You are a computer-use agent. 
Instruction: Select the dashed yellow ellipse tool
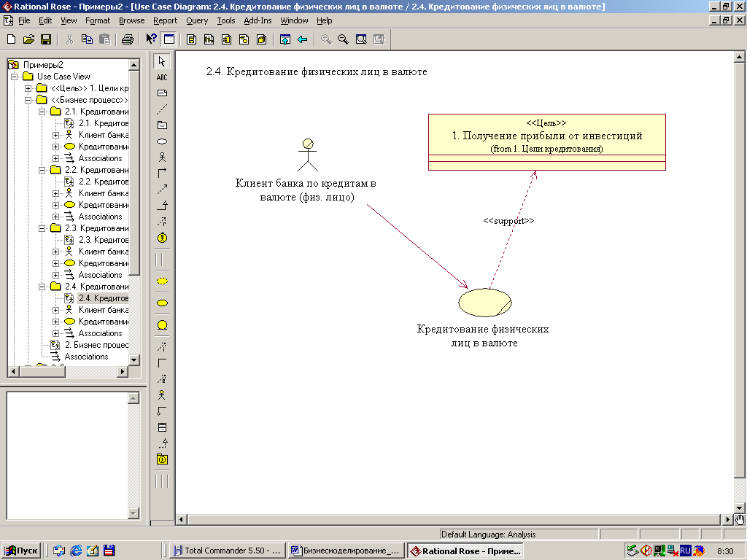coord(162,281)
